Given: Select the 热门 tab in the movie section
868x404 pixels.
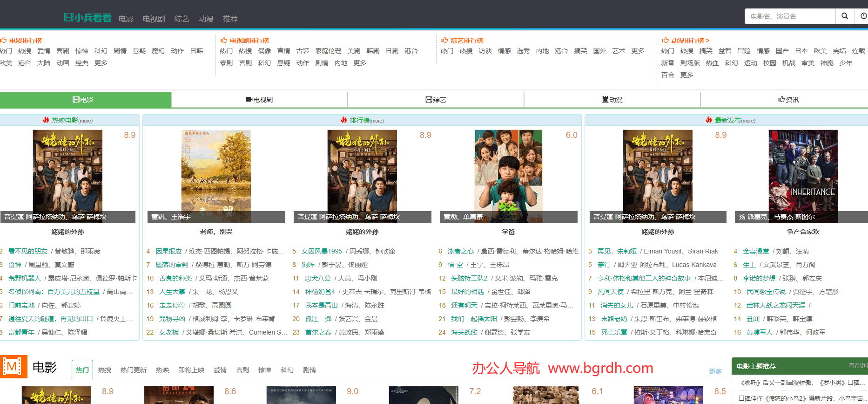Looking at the screenshot, I should (82, 370).
